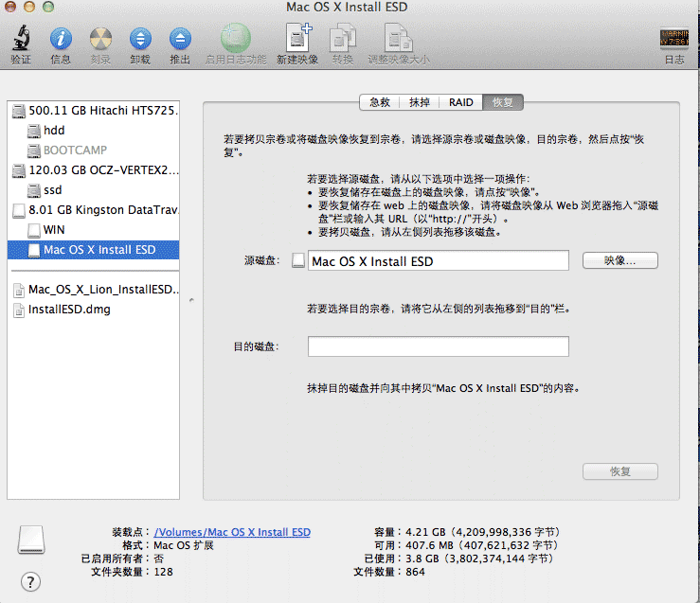Click the 转换 (Convert) toolbar icon
This screenshot has width=700, height=603.
pyautogui.click(x=343, y=39)
